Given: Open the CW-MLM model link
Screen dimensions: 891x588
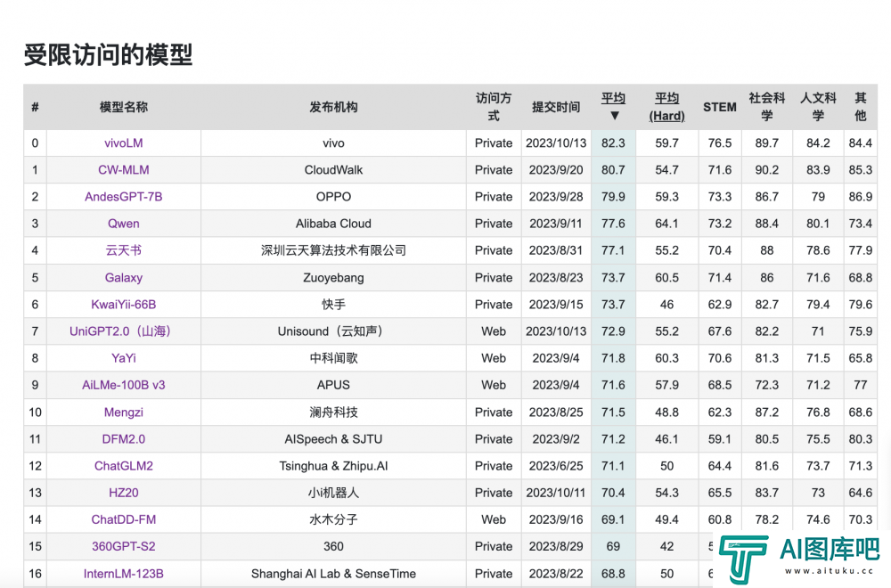Looking at the screenshot, I should [123, 170].
